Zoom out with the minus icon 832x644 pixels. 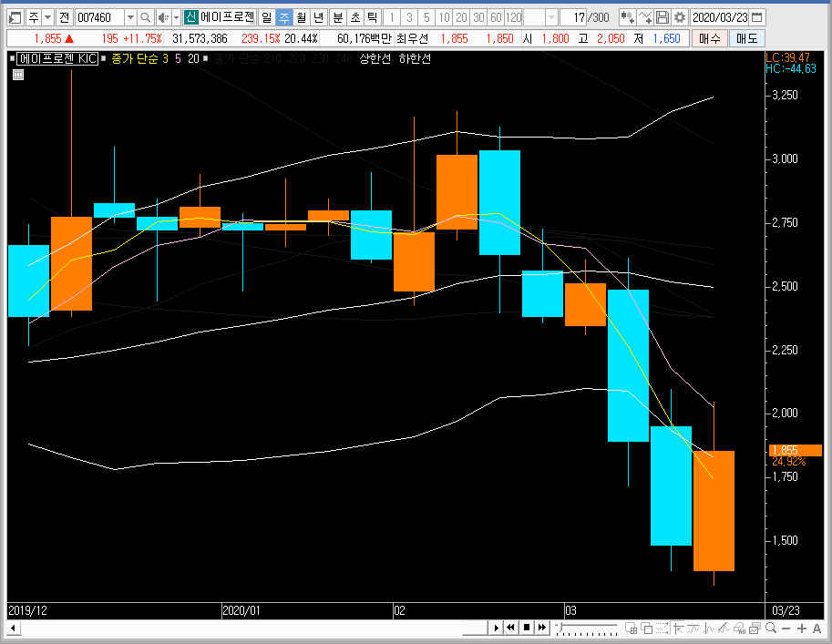click(x=786, y=629)
